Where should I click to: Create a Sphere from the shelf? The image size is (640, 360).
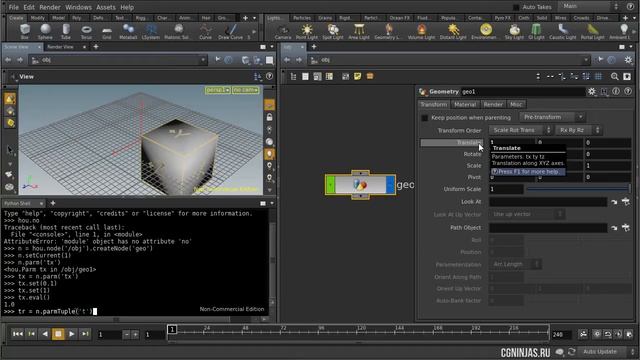click(45, 31)
